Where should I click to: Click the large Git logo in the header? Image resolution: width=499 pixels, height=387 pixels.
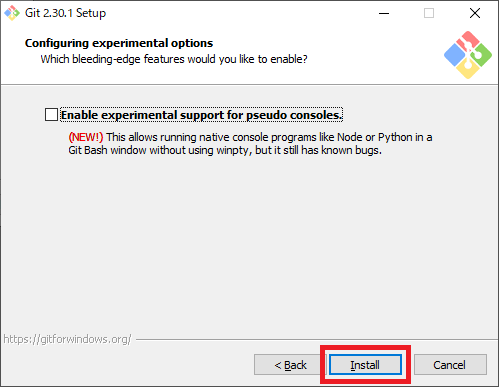[x=468, y=55]
